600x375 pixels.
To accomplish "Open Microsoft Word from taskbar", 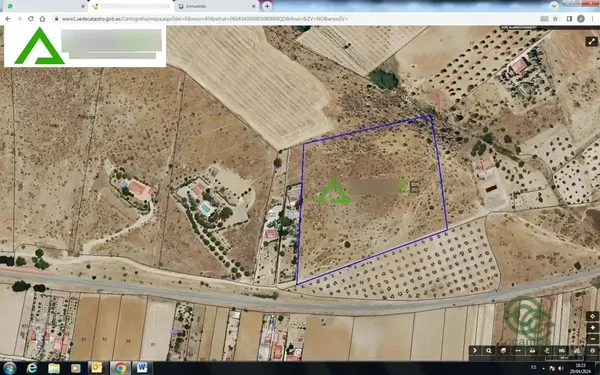I will click(x=142, y=368).
